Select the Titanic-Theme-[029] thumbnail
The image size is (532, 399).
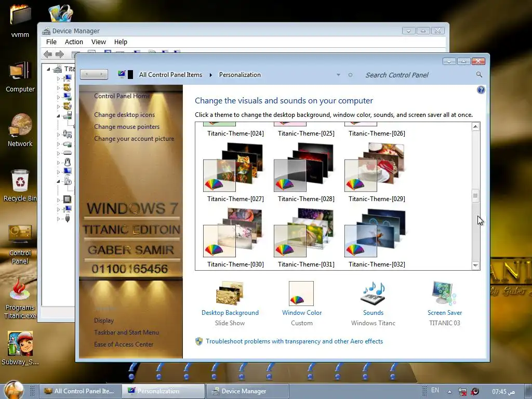click(374, 167)
